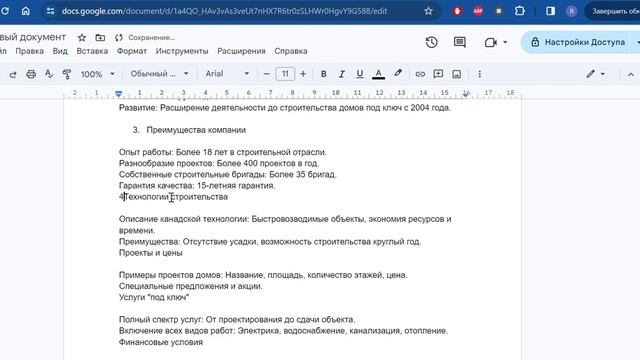
Task: Click the line Специальные предложения и акции
Action: (191, 286)
